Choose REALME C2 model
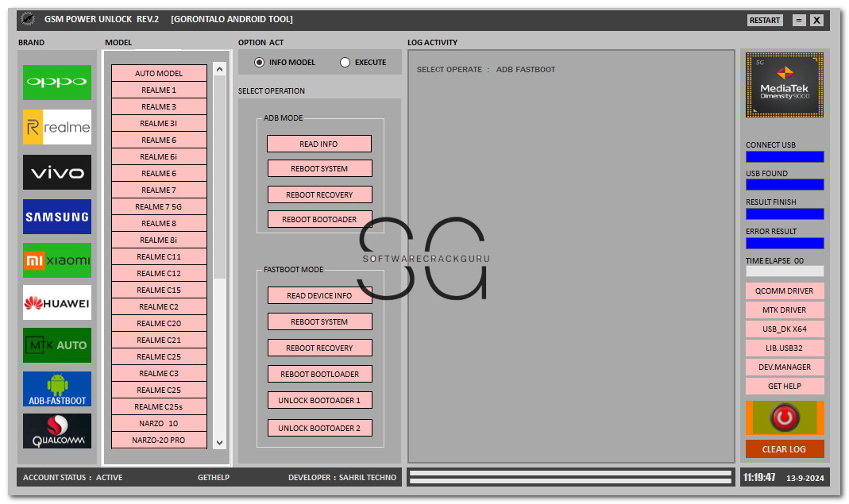This screenshot has height=504, width=849. click(x=159, y=306)
